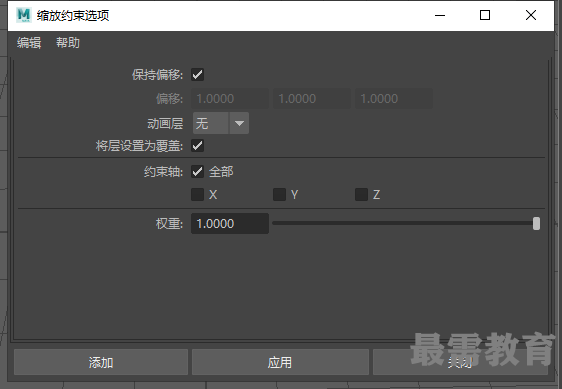Image resolution: width=562 pixels, height=389 pixels.
Task: Click the 权重 slider handle
Action: coord(536,223)
